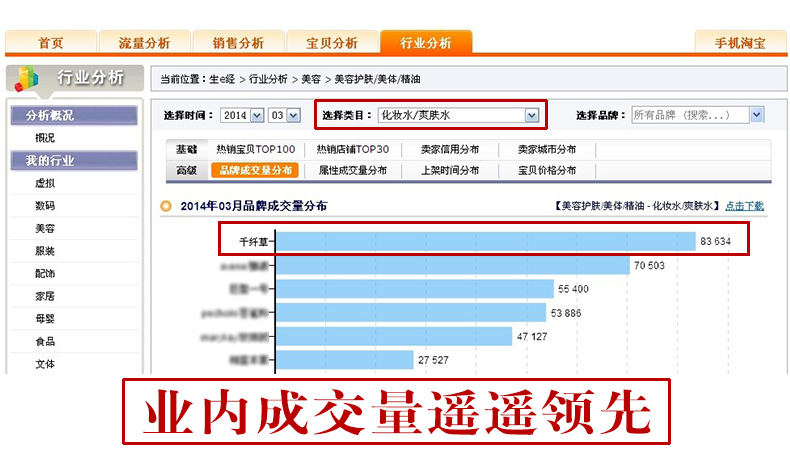Screen dimensions: 790x451
Task: Open the category dropdown 化妆水/爽肤水
Action: (458, 115)
